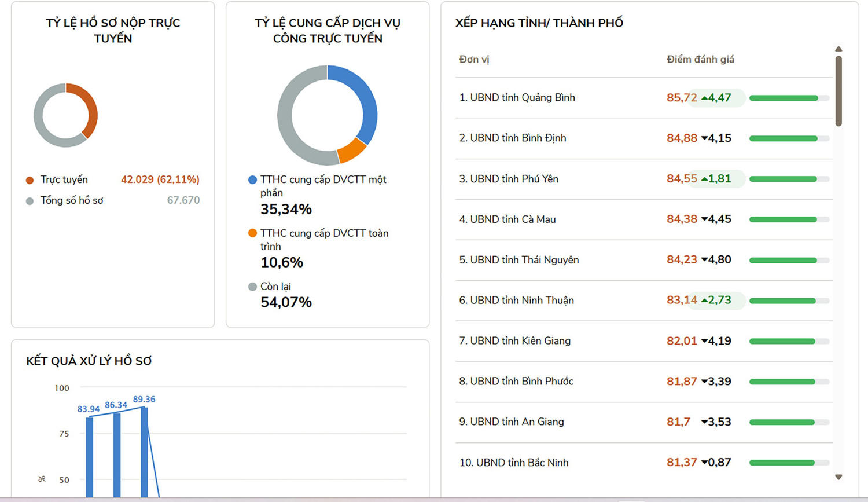The height and width of the screenshot is (502, 868).
Task: Click the gray 'Còn lại' legend dot
Action: 252,287
